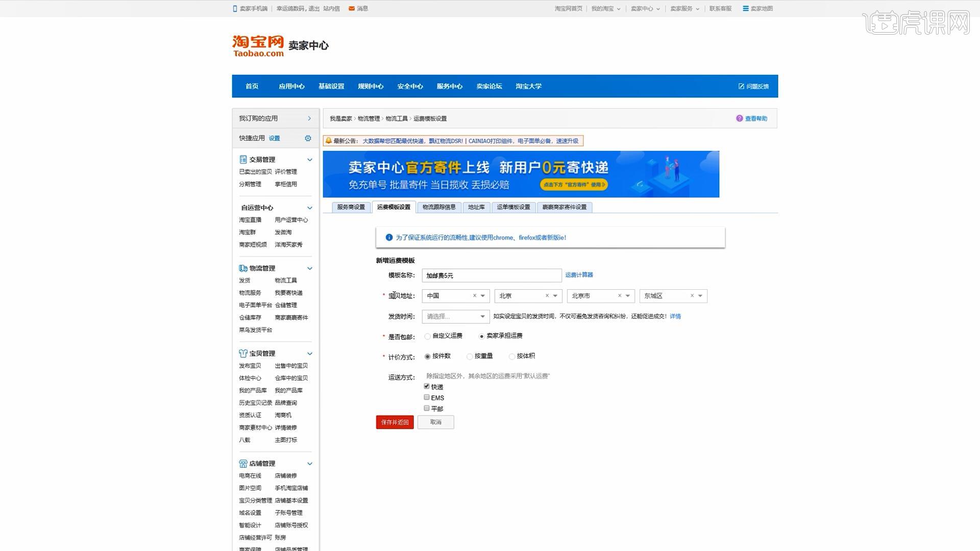Open 淘宝大学 in navigation bar
This screenshot has width=980, height=551.
[528, 86]
